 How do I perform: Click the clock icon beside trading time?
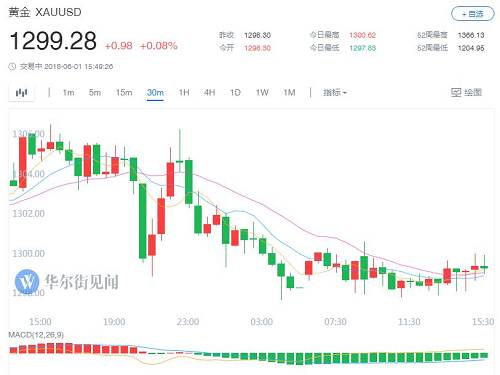[12, 66]
